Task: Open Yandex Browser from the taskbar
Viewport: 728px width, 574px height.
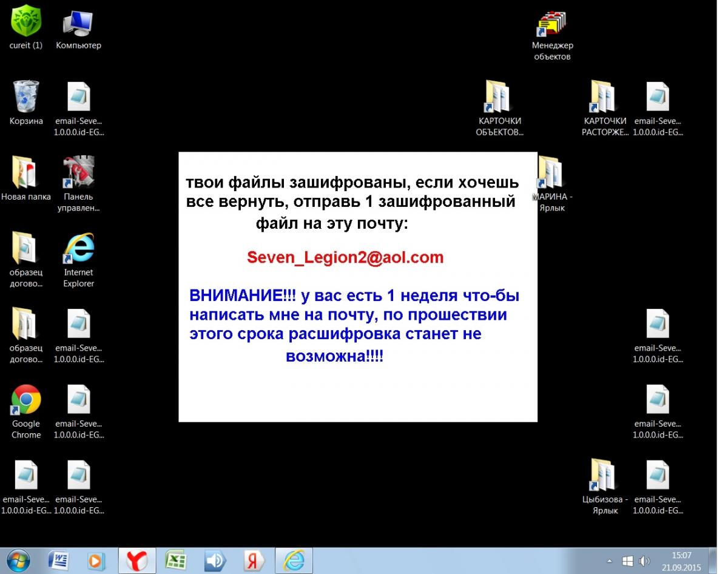Action: pos(137,561)
